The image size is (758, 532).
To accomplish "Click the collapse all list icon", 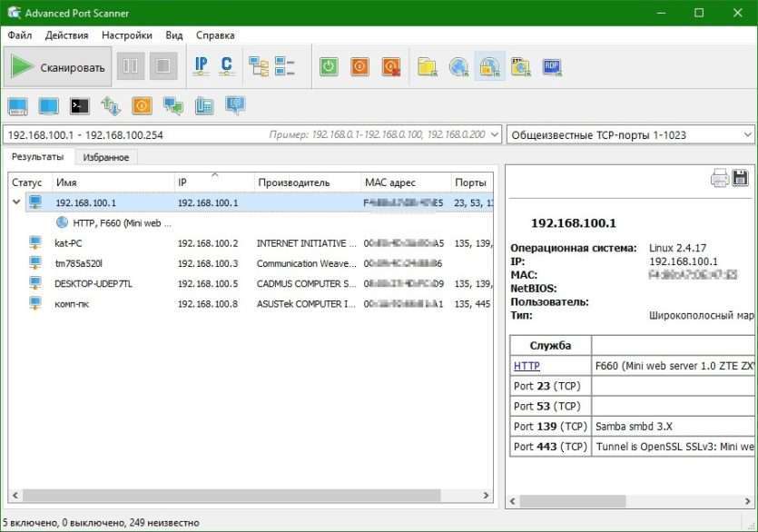I will [x=285, y=66].
